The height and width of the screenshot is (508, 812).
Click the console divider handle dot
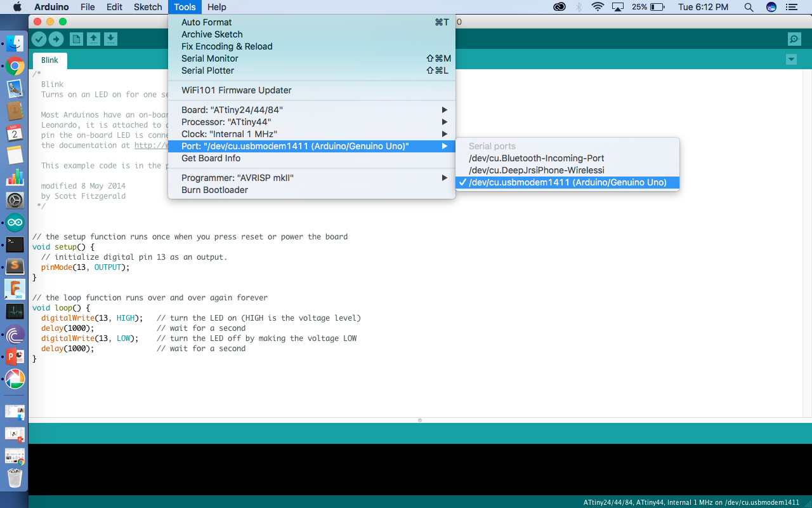pos(419,420)
